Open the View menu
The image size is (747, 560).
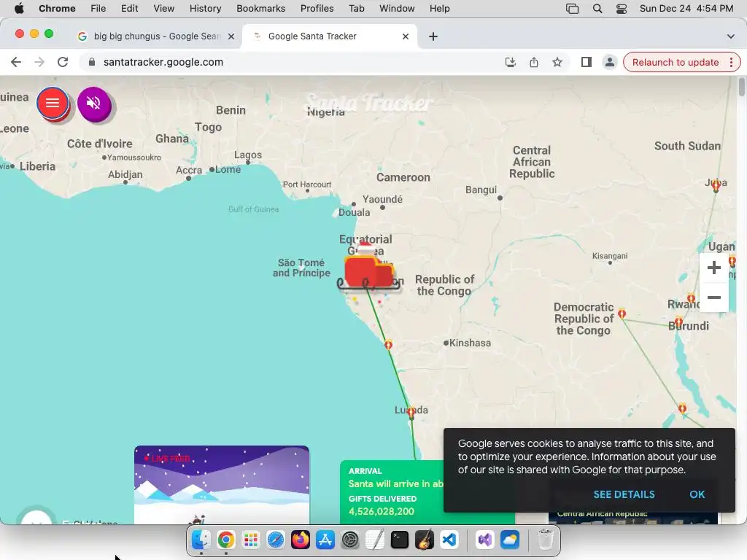click(163, 9)
